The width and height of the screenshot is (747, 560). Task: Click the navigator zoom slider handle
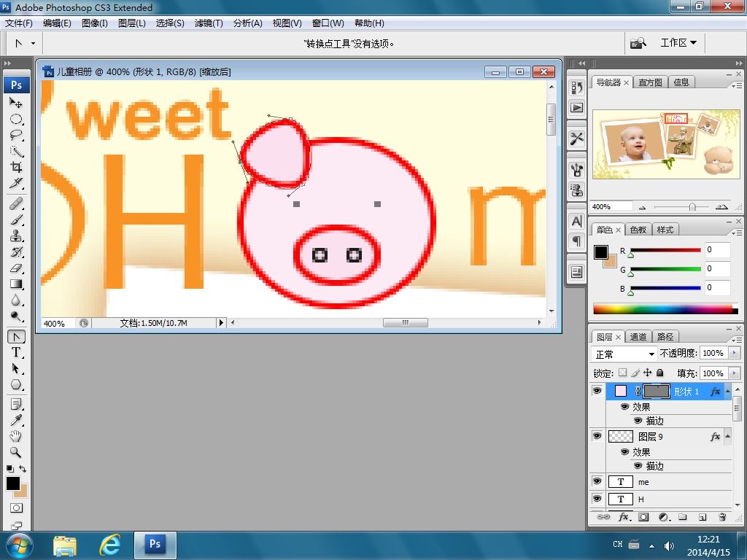(692, 206)
